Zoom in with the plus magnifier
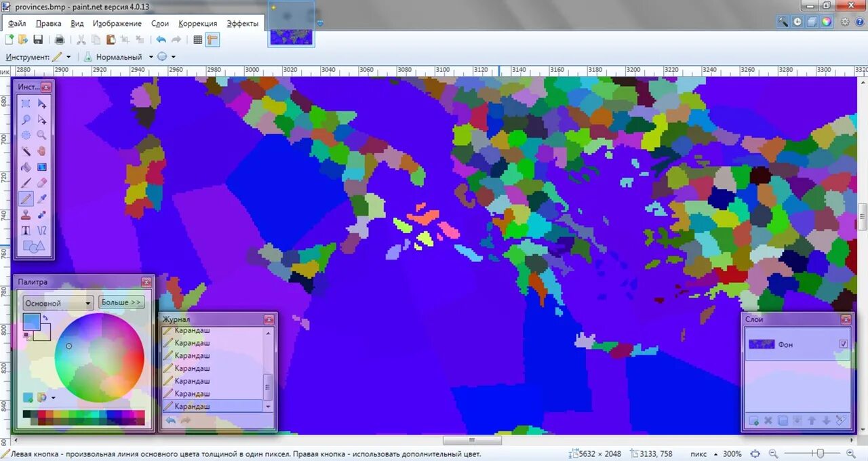Image resolution: width=868 pixels, height=461 pixels. pyautogui.click(x=851, y=454)
